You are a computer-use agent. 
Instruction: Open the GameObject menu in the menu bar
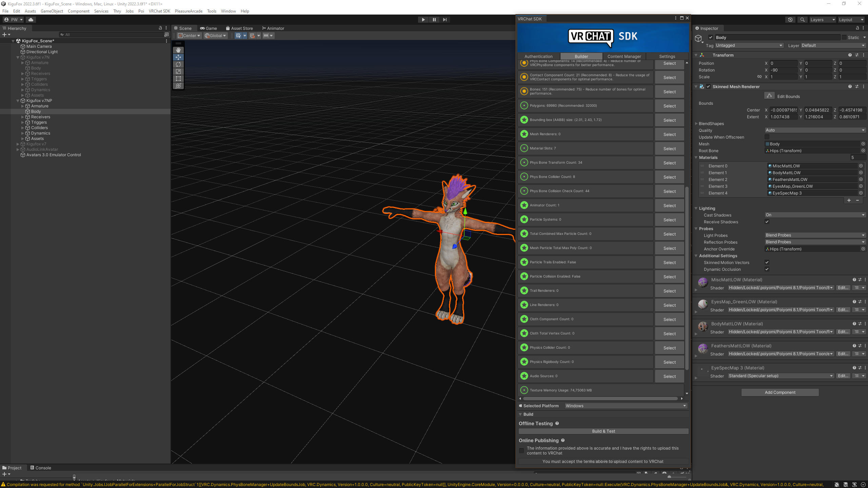52,11
